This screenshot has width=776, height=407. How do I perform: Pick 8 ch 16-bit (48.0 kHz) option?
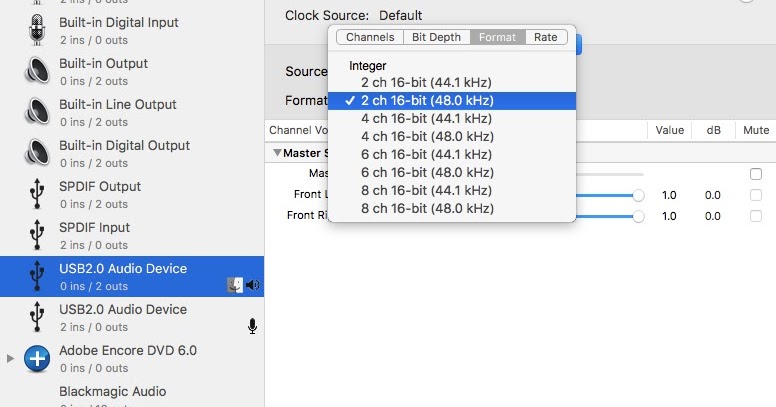(427, 208)
